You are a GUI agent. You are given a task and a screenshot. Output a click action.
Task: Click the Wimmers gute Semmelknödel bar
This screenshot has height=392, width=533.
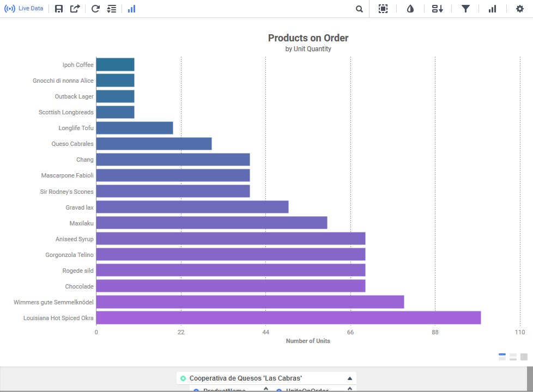250,302
